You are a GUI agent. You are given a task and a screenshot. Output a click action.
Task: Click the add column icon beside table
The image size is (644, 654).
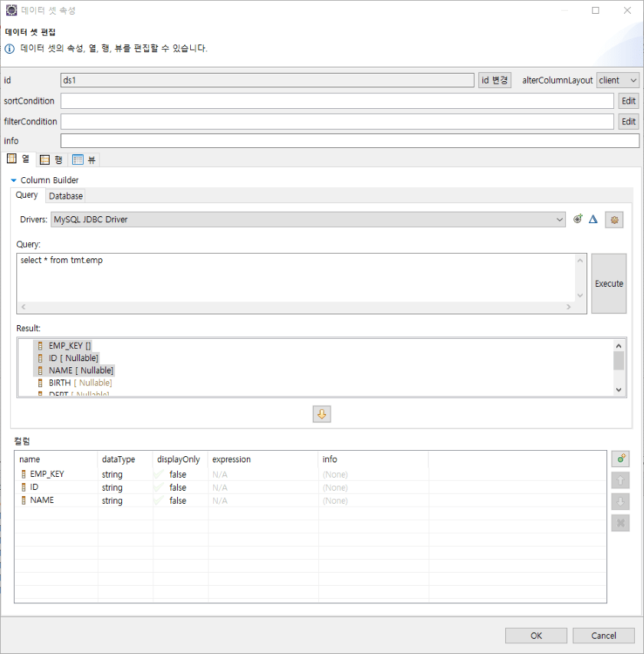point(621,459)
